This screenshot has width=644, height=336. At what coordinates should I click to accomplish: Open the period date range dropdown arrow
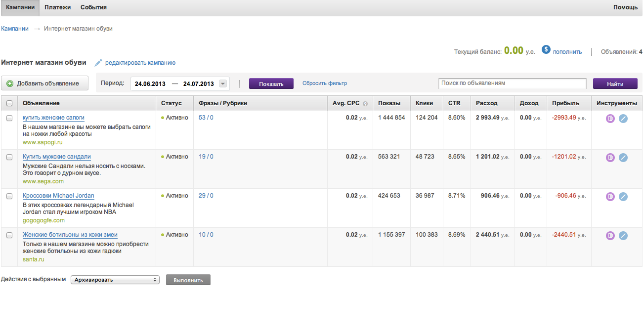[x=223, y=84]
